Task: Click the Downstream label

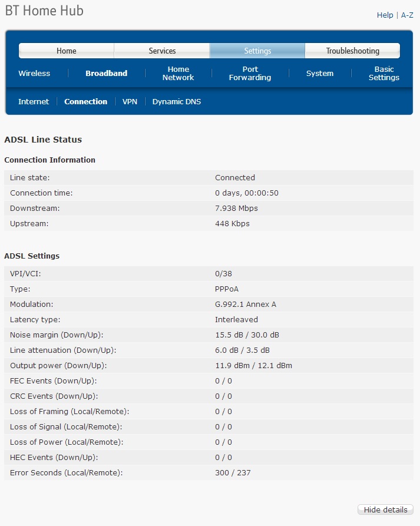Action: [35, 208]
